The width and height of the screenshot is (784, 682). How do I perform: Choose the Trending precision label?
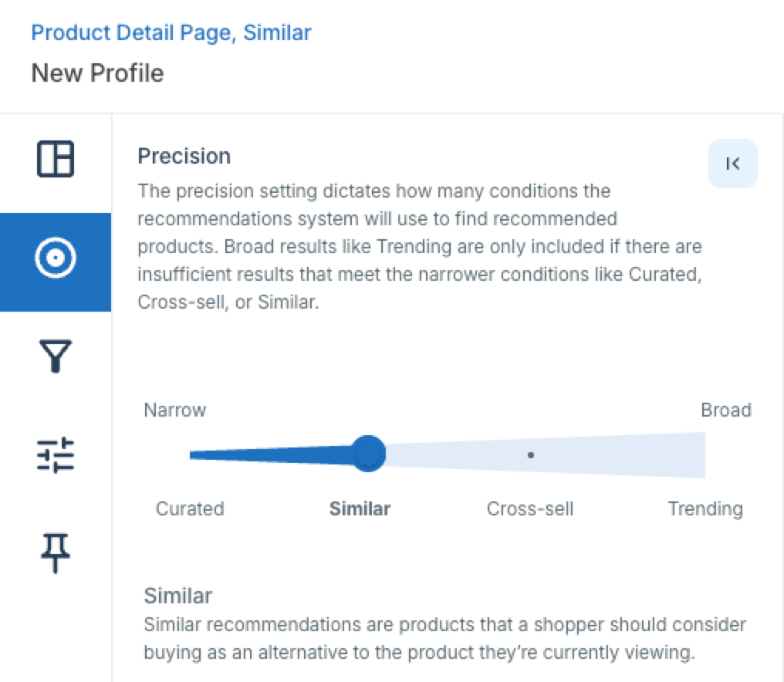(705, 508)
